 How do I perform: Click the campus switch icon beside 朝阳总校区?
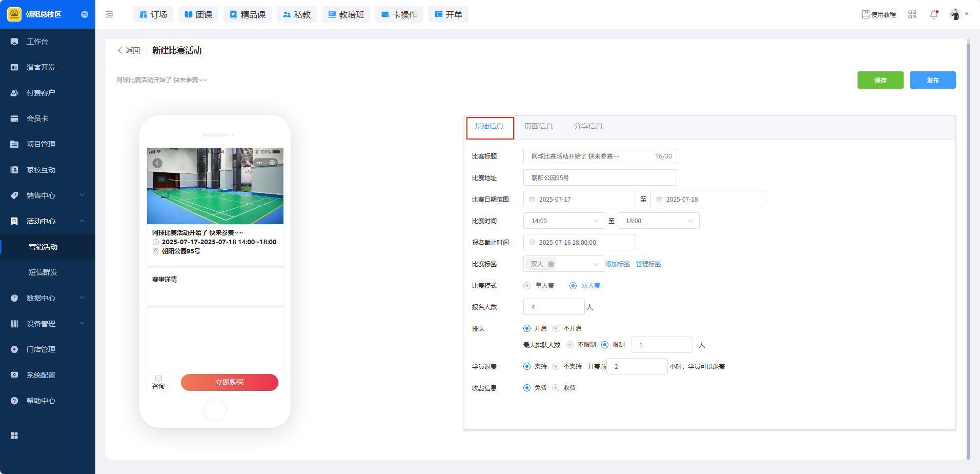click(x=85, y=14)
